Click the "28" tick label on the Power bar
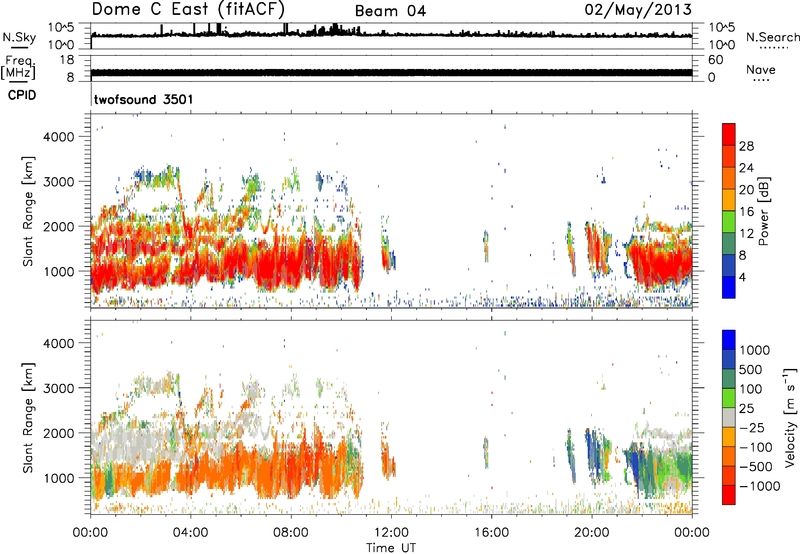The width and height of the screenshot is (800, 554). click(x=746, y=146)
